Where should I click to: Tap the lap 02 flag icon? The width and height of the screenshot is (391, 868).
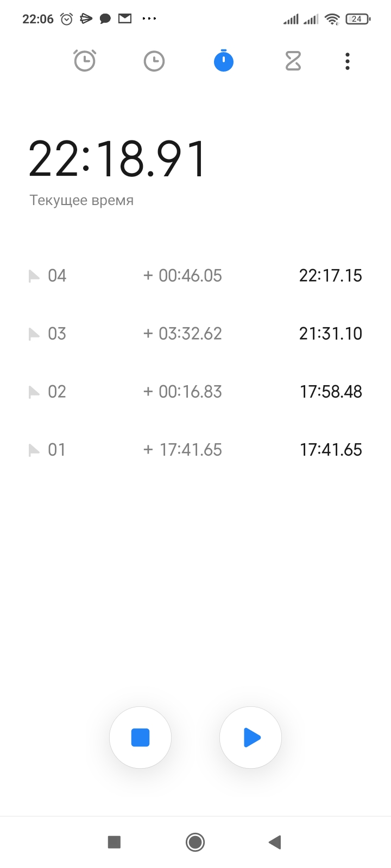pyautogui.click(x=34, y=392)
